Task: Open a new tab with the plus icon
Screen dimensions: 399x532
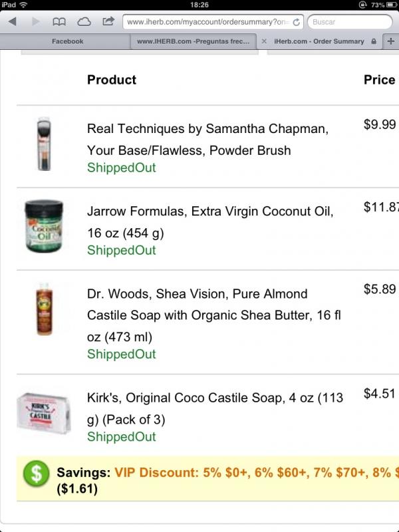Action: 391,41
